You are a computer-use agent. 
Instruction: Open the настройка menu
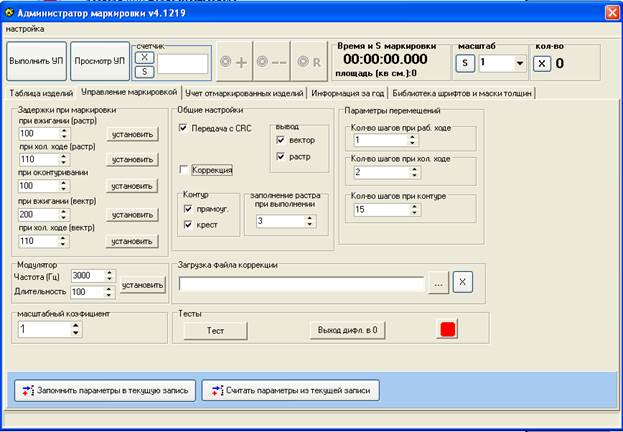(x=25, y=29)
